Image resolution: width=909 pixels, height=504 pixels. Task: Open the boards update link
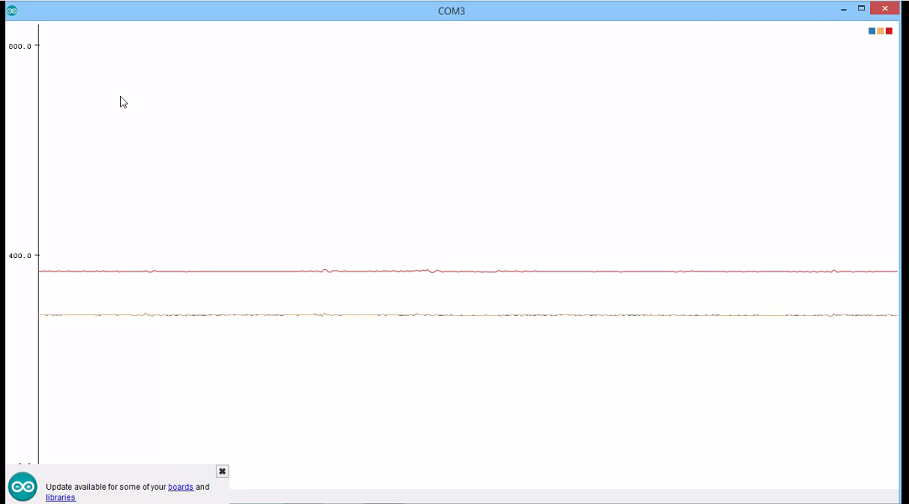coord(180,487)
